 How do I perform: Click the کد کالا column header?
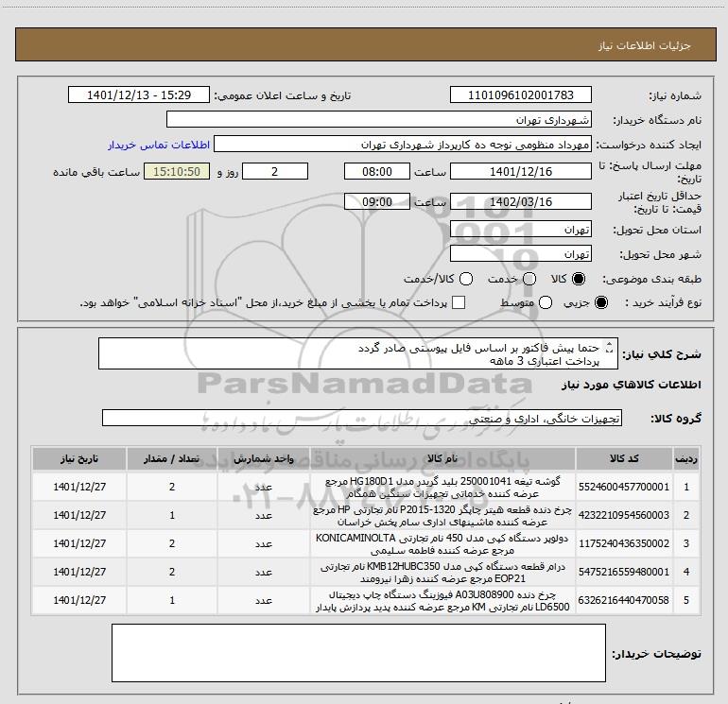pyautogui.click(x=624, y=459)
